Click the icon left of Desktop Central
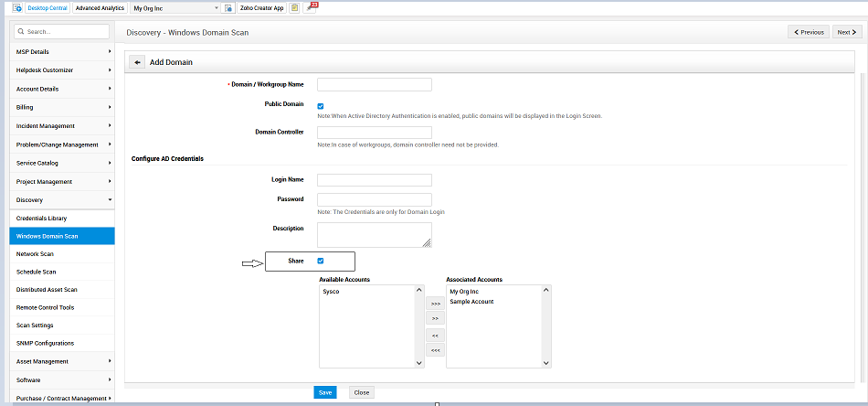The height and width of the screenshot is (406, 868). pyautogui.click(x=17, y=7)
